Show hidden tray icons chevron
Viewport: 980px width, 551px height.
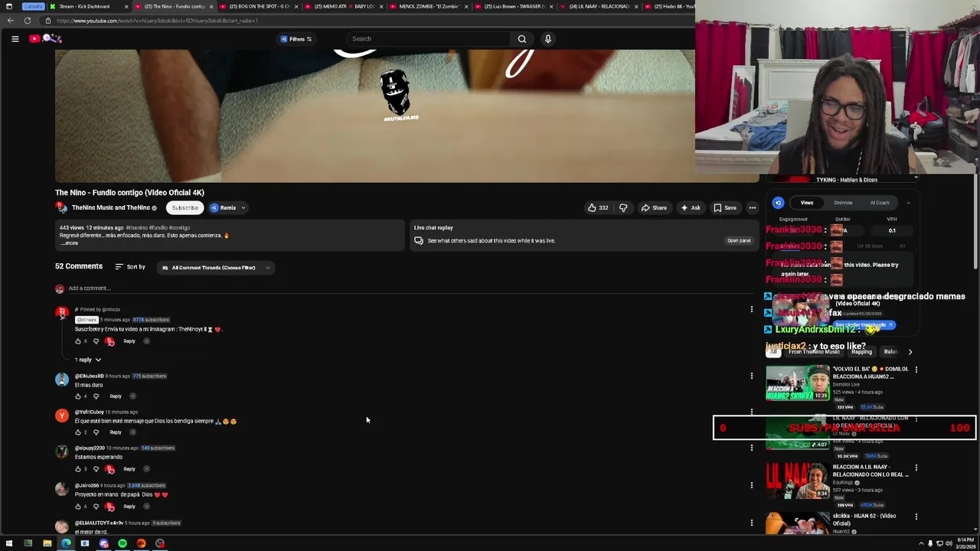(x=921, y=544)
